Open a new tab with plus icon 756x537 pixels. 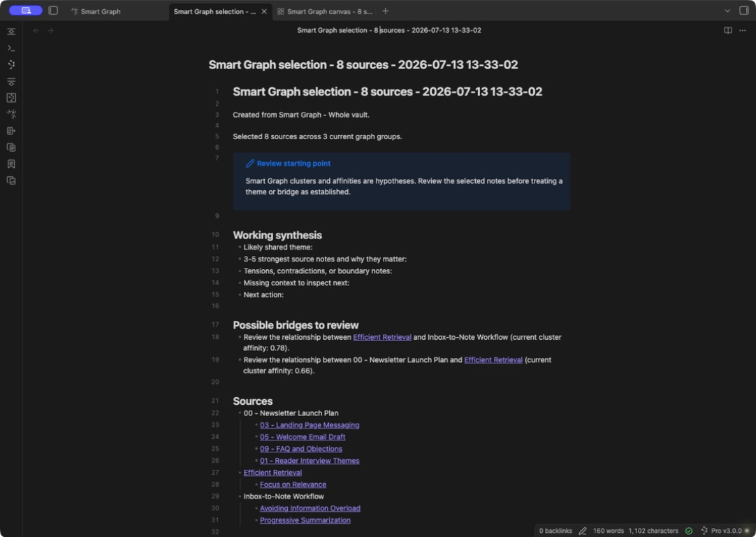tap(385, 11)
